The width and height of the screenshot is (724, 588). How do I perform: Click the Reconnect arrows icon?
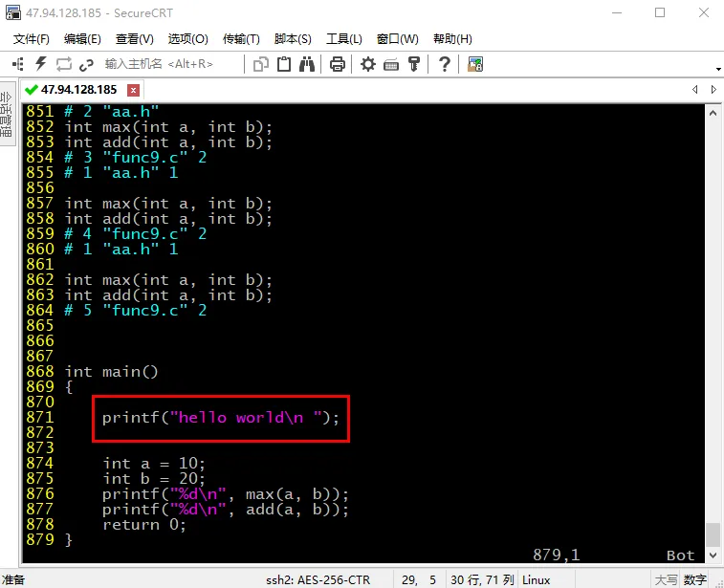pyautogui.click(x=64, y=64)
